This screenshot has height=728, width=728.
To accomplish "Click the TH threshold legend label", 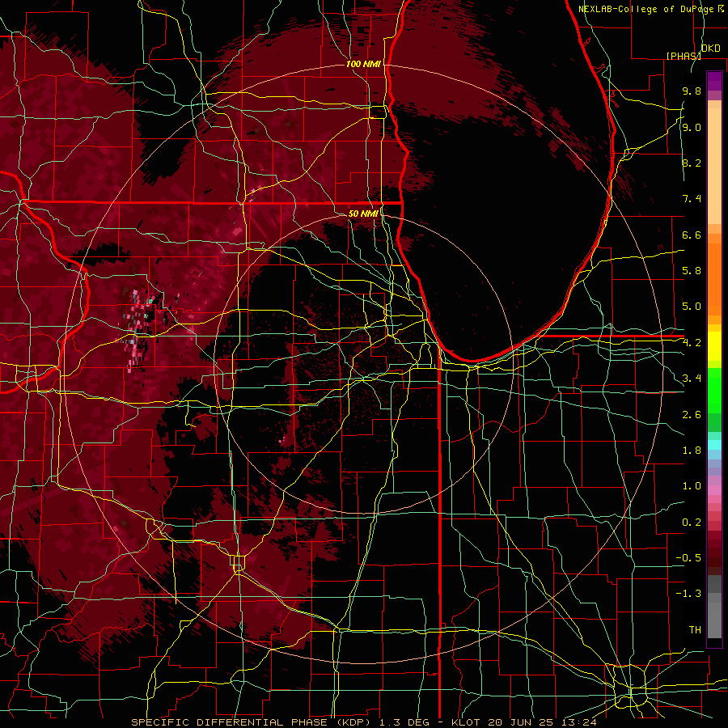I will coord(695,630).
